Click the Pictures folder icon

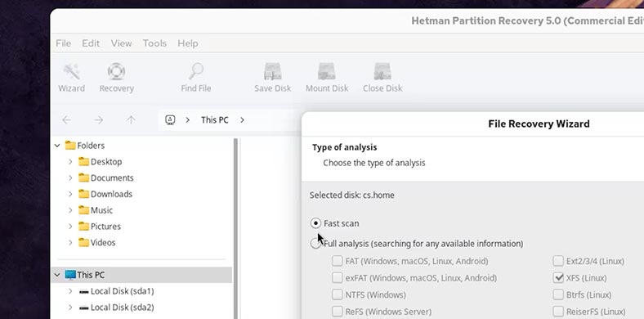click(x=84, y=226)
